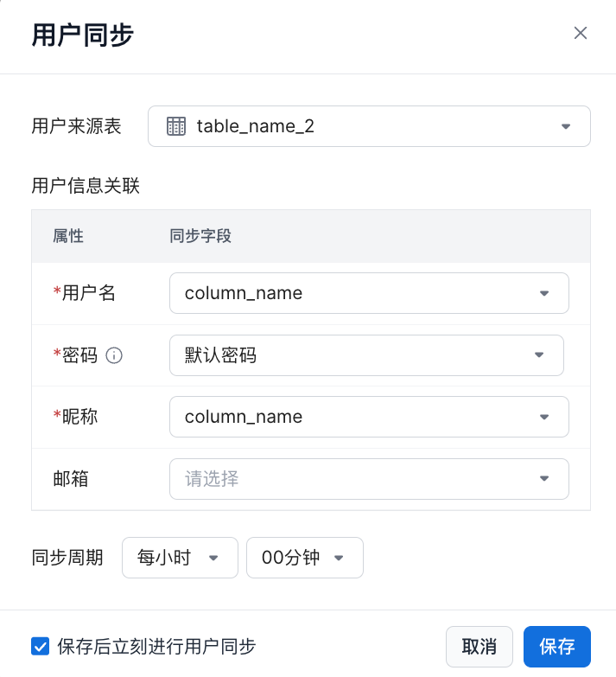616x677 pixels.
Task: Click the caret arrow in 邮箱 field
Action: [544, 479]
